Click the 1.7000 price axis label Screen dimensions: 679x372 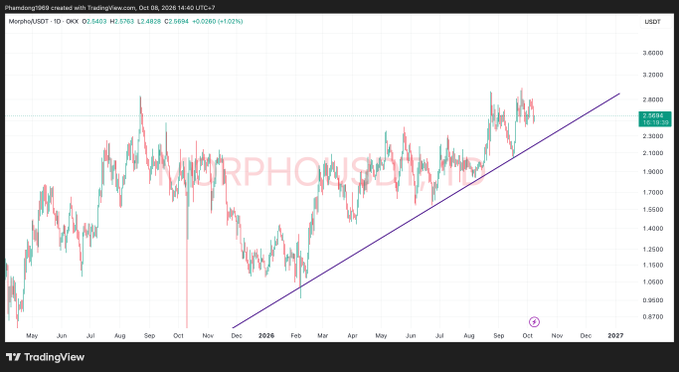tap(653, 192)
